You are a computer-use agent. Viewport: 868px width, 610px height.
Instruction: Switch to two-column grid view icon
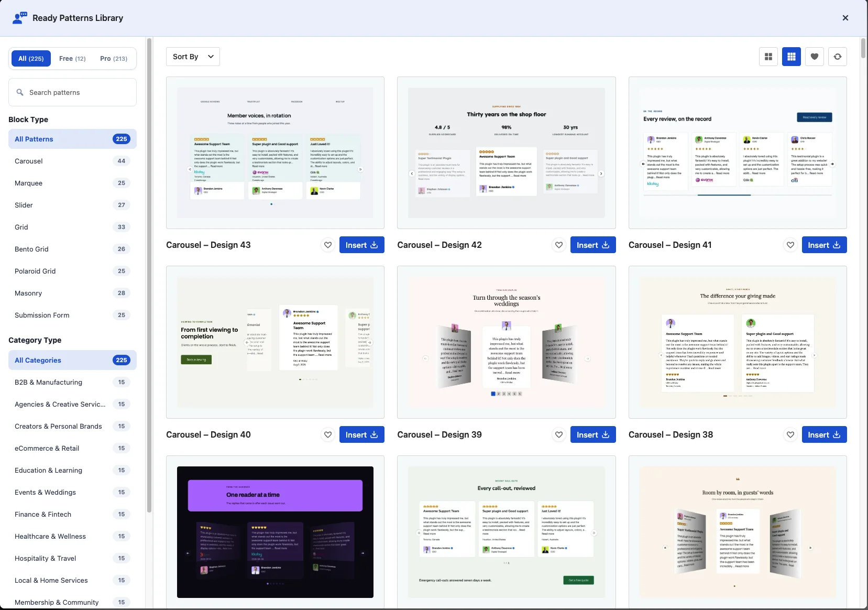[768, 57]
